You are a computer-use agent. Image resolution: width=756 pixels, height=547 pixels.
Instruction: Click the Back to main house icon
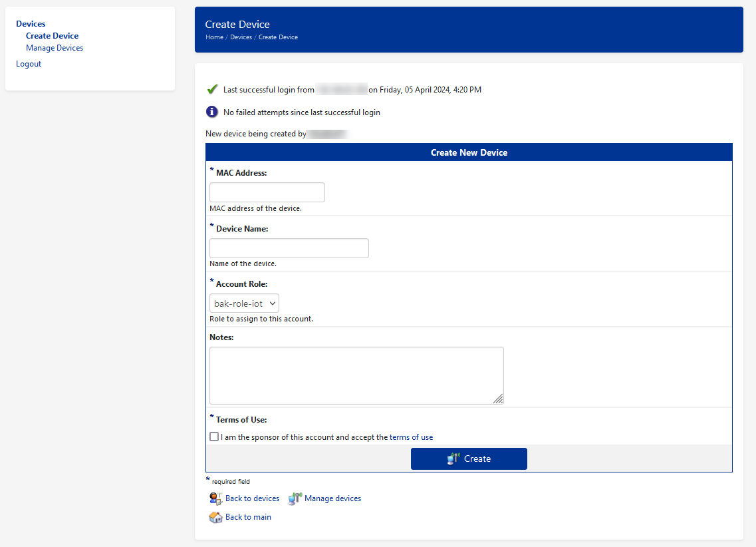(215, 517)
